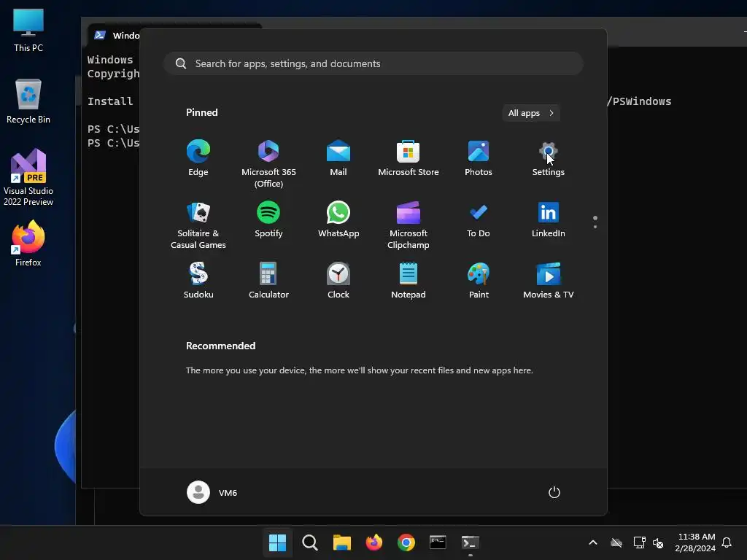Open the Mail app
Screen dimensions: 747x560
[x=338, y=158]
